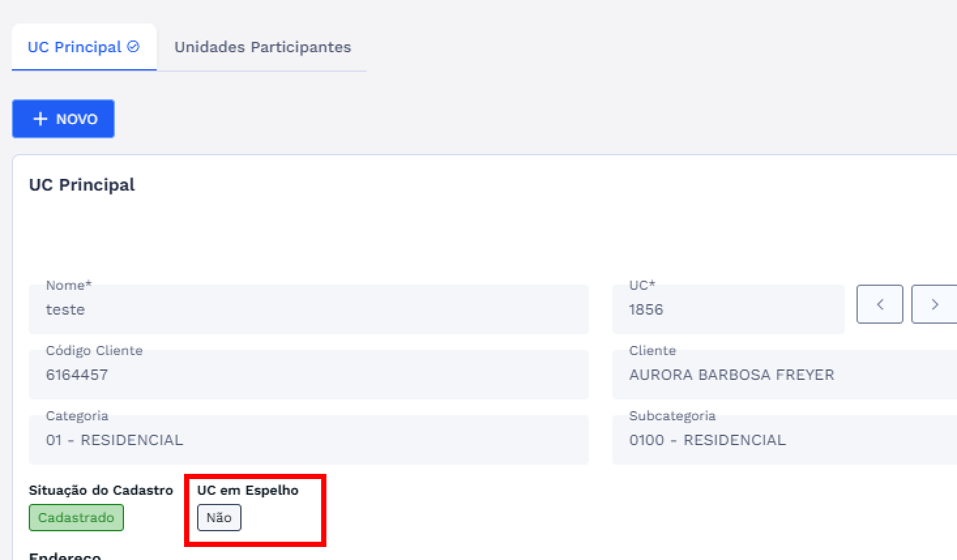Click the Cliente field AURORA BARBOSA FREYER
The width and height of the screenshot is (957, 560).
coord(783,375)
